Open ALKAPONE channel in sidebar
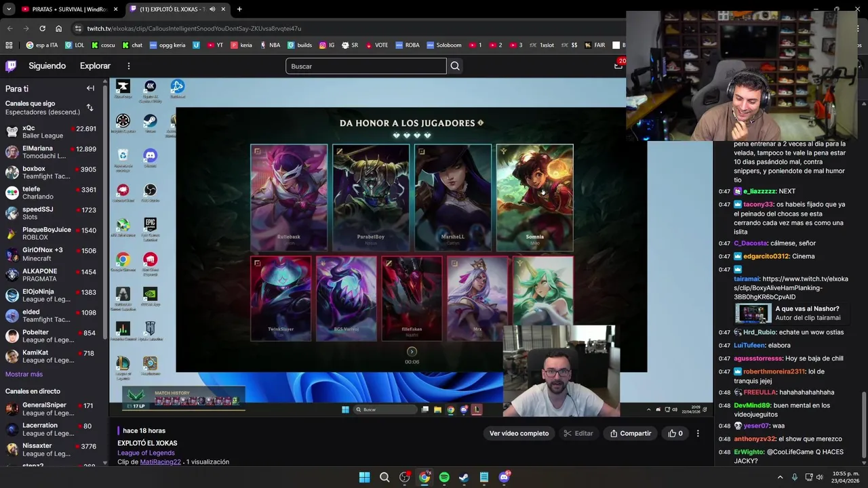The height and width of the screenshot is (488, 868). 52,274
